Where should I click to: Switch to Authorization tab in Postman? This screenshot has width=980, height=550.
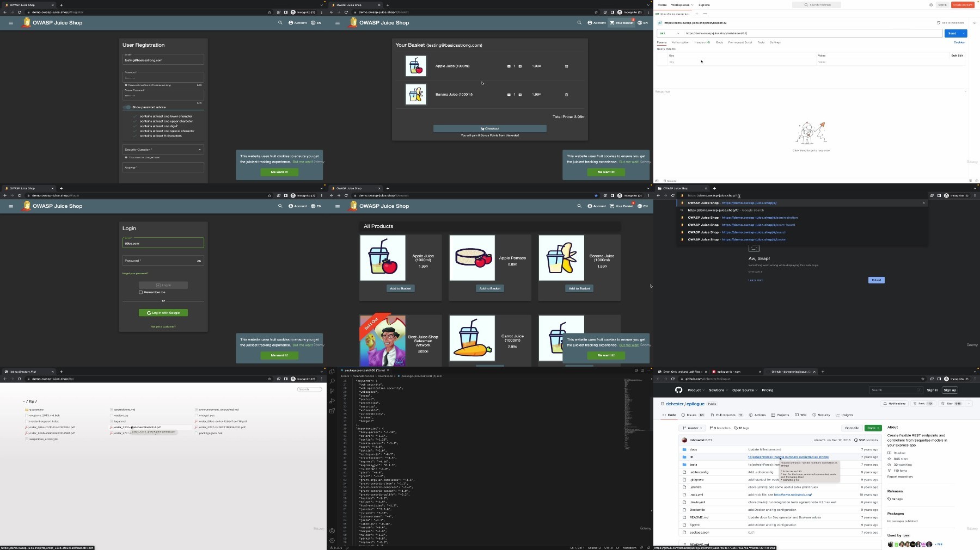[x=681, y=42]
